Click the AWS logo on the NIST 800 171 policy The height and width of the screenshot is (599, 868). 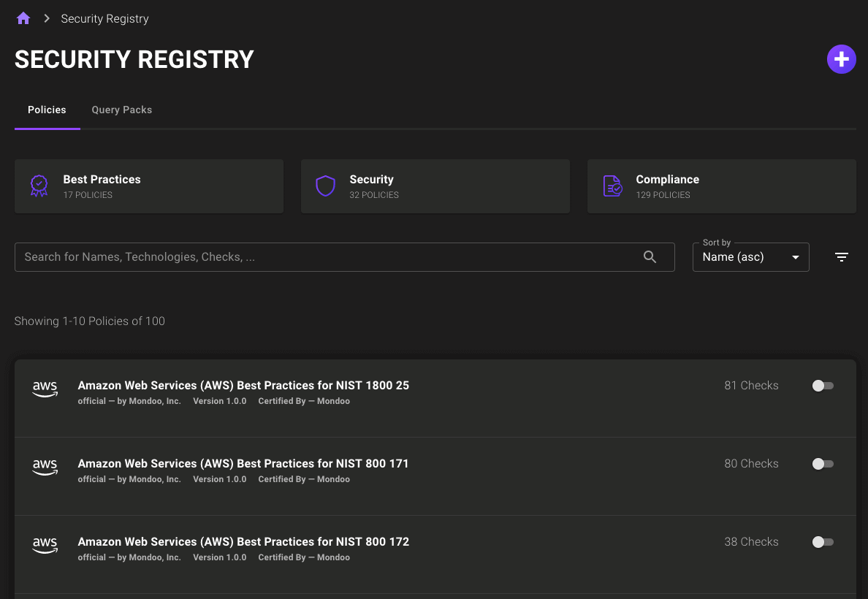click(x=45, y=468)
